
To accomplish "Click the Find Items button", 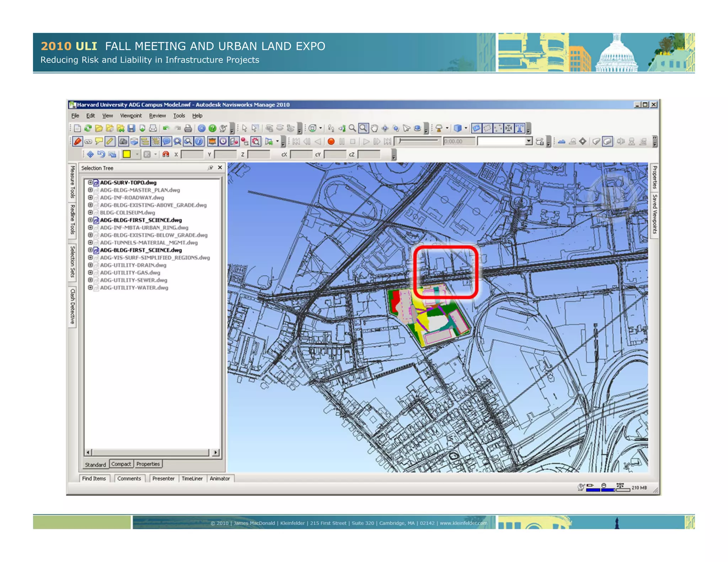I will pyautogui.click(x=94, y=479).
